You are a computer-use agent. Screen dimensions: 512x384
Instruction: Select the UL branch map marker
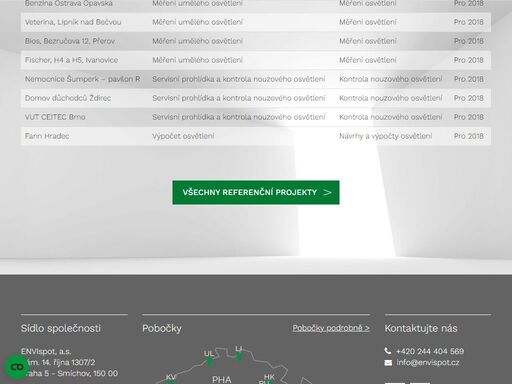(x=209, y=362)
